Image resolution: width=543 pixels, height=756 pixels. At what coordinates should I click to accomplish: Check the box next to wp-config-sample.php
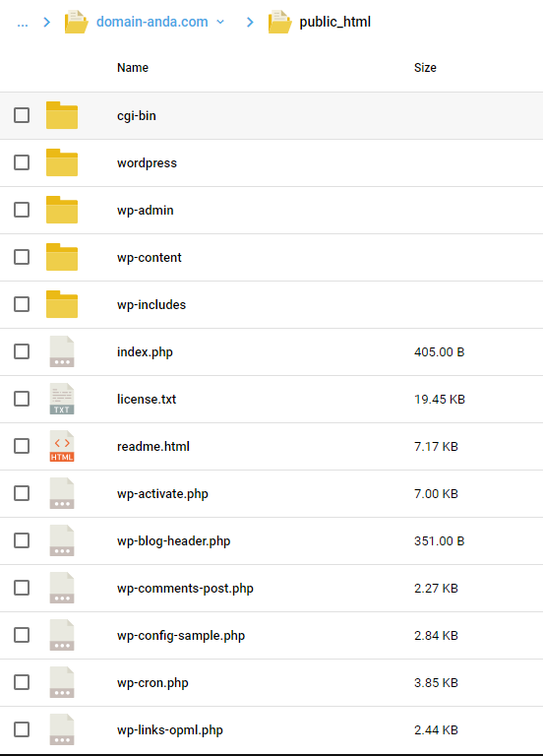tap(22, 635)
